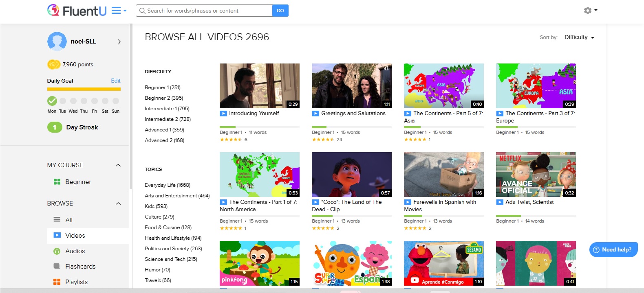Click the Flashcards sidebar icon
This screenshot has width=644, height=293.
click(57, 266)
